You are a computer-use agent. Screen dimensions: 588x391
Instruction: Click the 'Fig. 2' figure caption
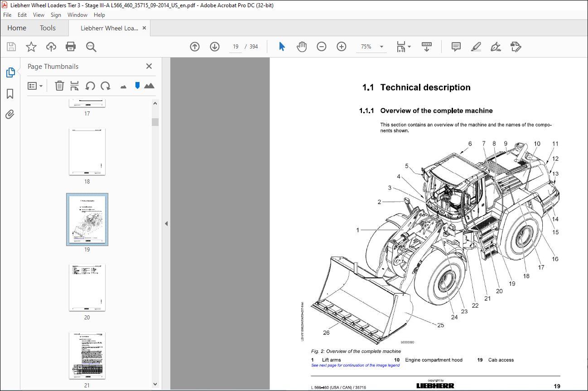356,351
